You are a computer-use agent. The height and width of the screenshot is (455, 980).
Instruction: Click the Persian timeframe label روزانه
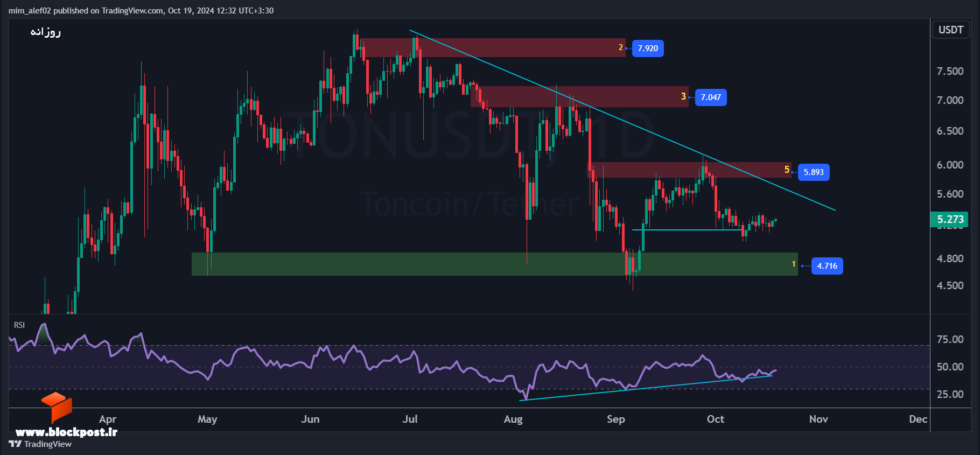tap(45, 32)
